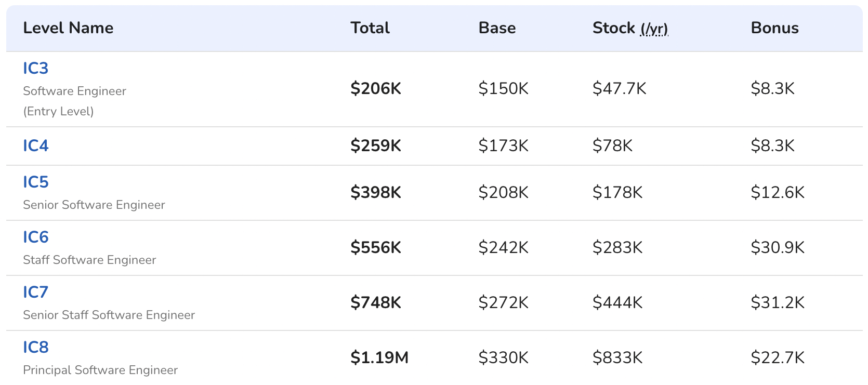This screenshot has width=868, height=385.
Task: Open the IC5 level details link
Action: tap(35, 182)
